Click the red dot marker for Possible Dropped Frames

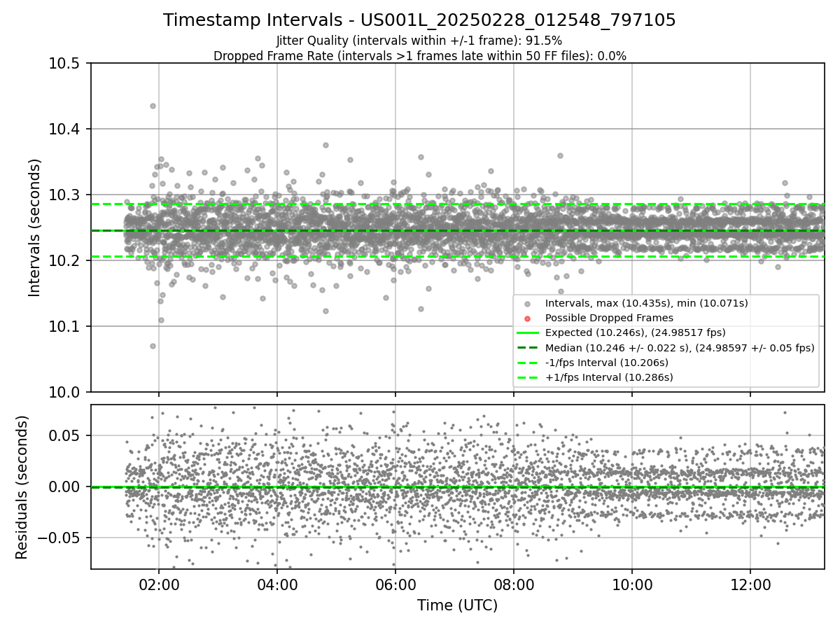[x=528, y=318]
